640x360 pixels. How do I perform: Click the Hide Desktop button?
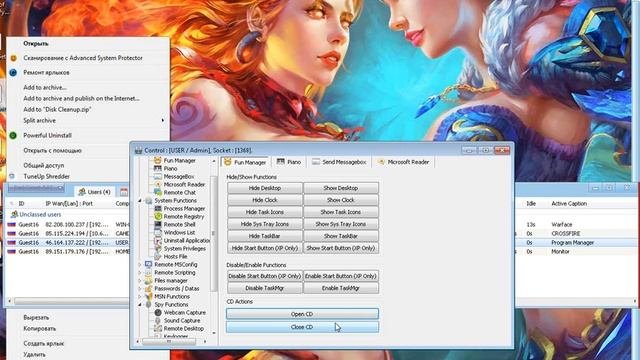[x=265, y=188]
